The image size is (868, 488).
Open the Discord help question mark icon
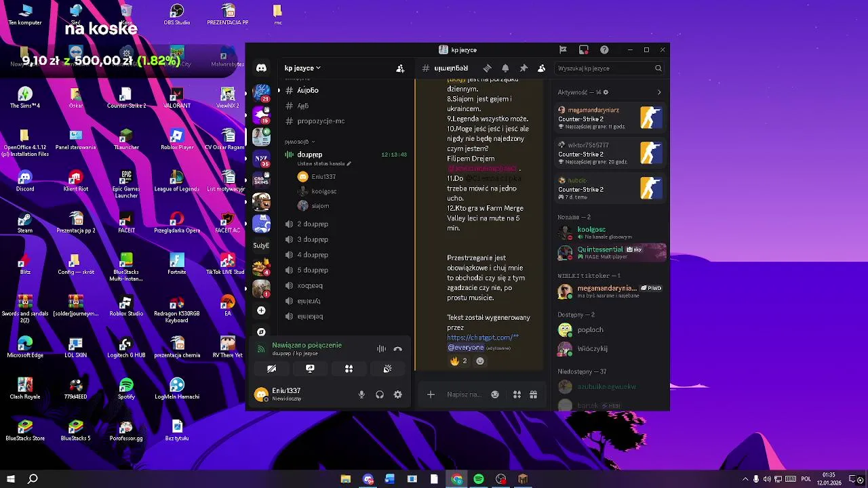[604, 49]
